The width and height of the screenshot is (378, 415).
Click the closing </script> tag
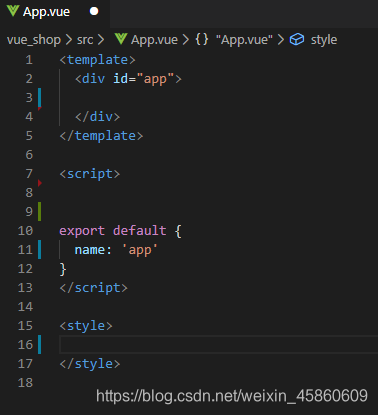tap(93, 288)
